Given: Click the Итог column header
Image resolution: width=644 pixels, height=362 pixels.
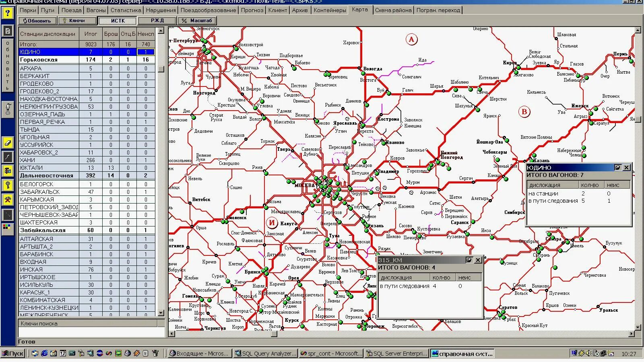Looking at the screenshot, I should [x=91, y=34].
